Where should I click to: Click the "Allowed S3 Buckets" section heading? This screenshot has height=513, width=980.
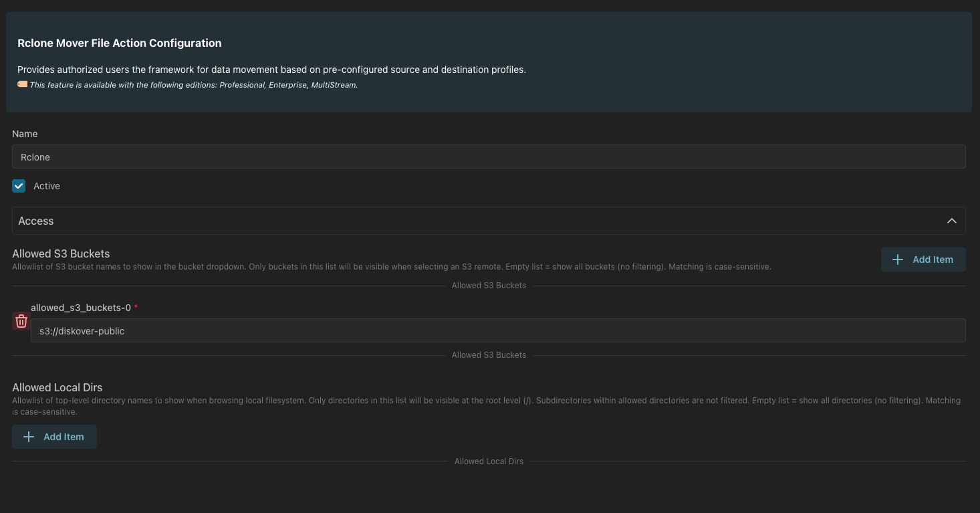(x=61, y=254)
